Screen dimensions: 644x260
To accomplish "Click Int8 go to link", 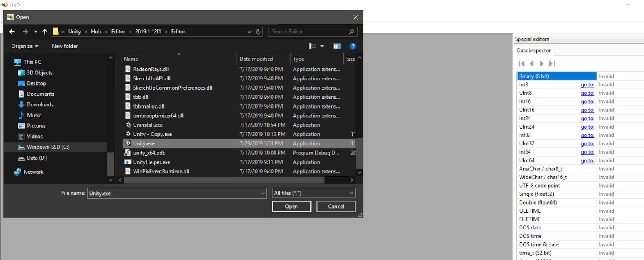I will (587, 85).
